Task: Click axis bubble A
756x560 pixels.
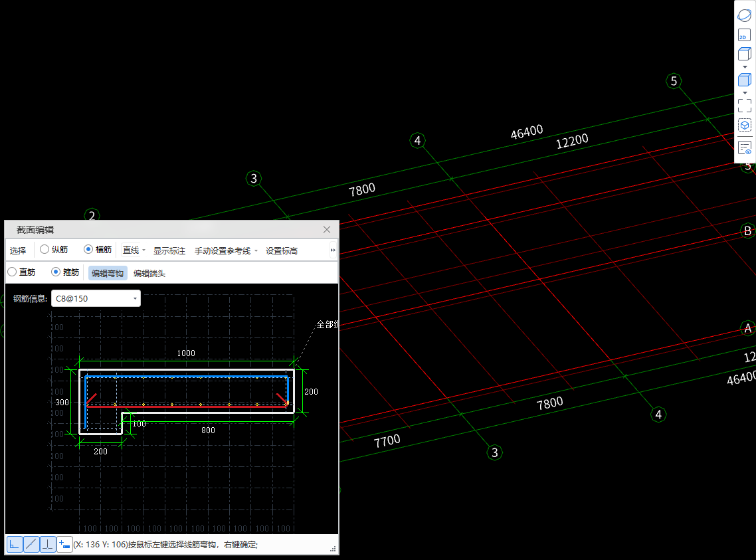Action: point(748,328)
